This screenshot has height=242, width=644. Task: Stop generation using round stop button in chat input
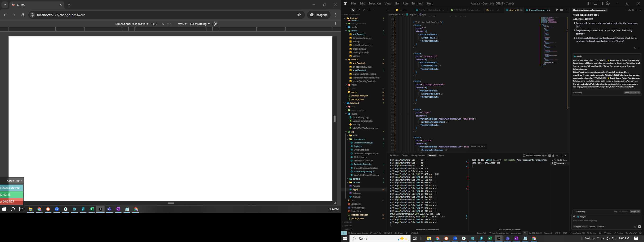[x=639, y=227]
